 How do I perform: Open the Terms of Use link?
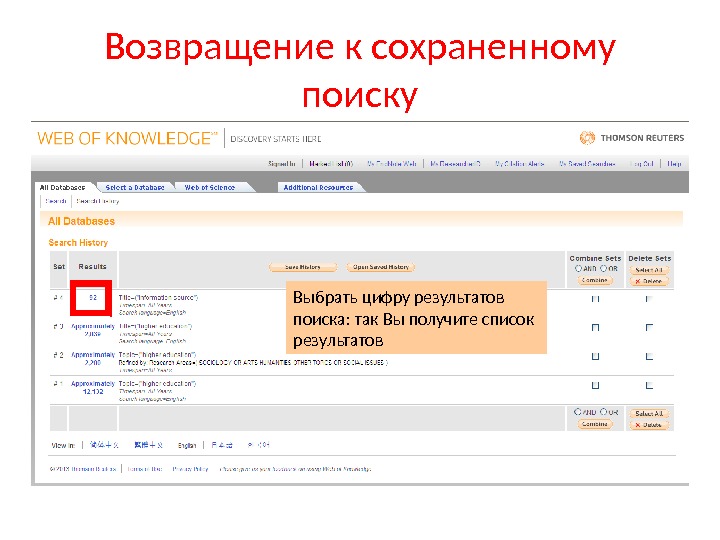145,469
